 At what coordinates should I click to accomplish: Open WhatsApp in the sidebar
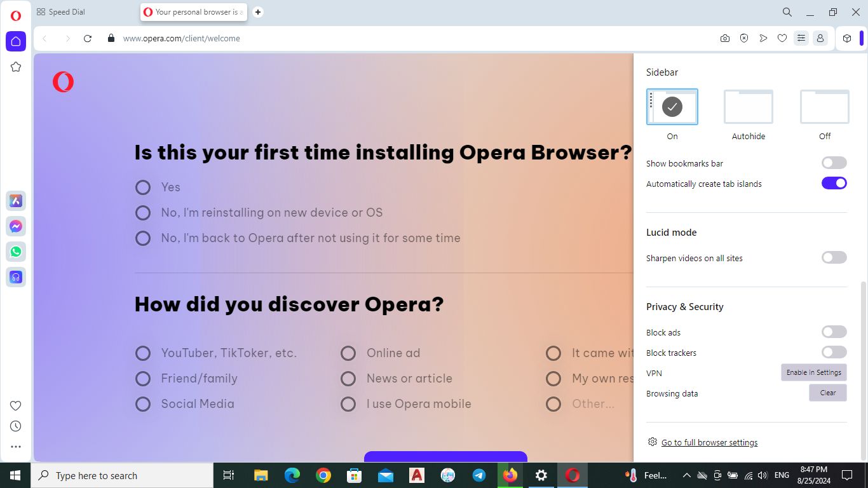pyautogui.click(x=16, y=252)
